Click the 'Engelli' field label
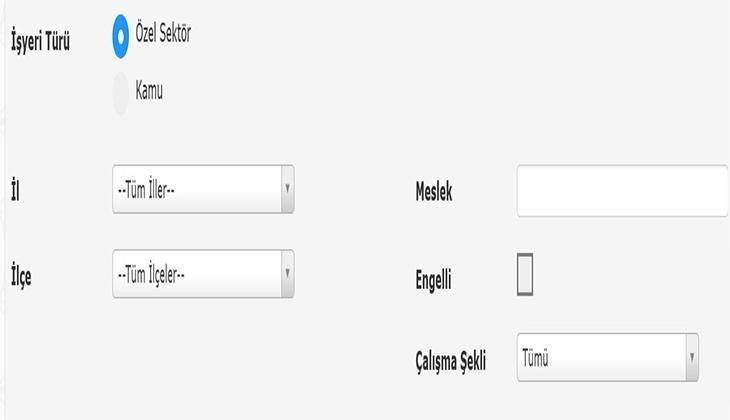Image resolution: width=730 pixels, height=420 pixels. [x=433, y=280]
